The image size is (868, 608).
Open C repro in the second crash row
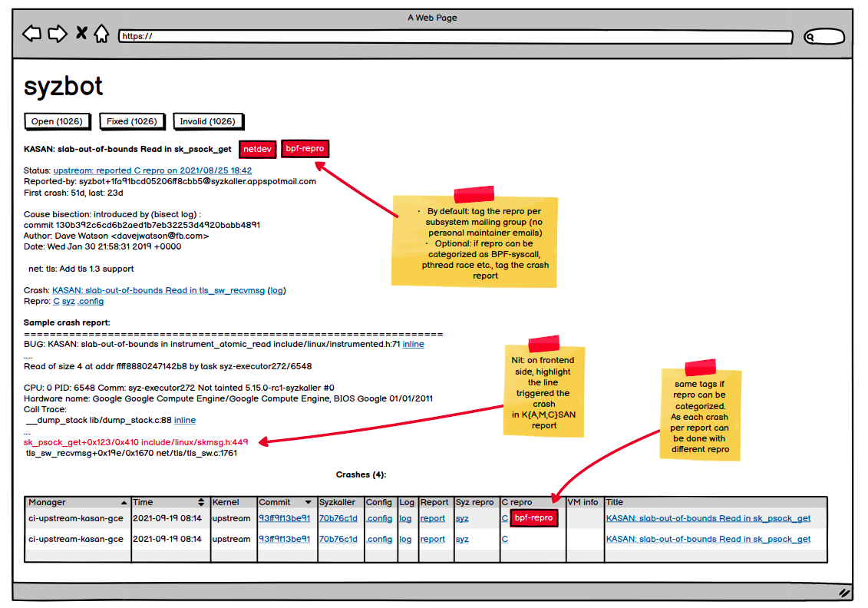point(505,539)
